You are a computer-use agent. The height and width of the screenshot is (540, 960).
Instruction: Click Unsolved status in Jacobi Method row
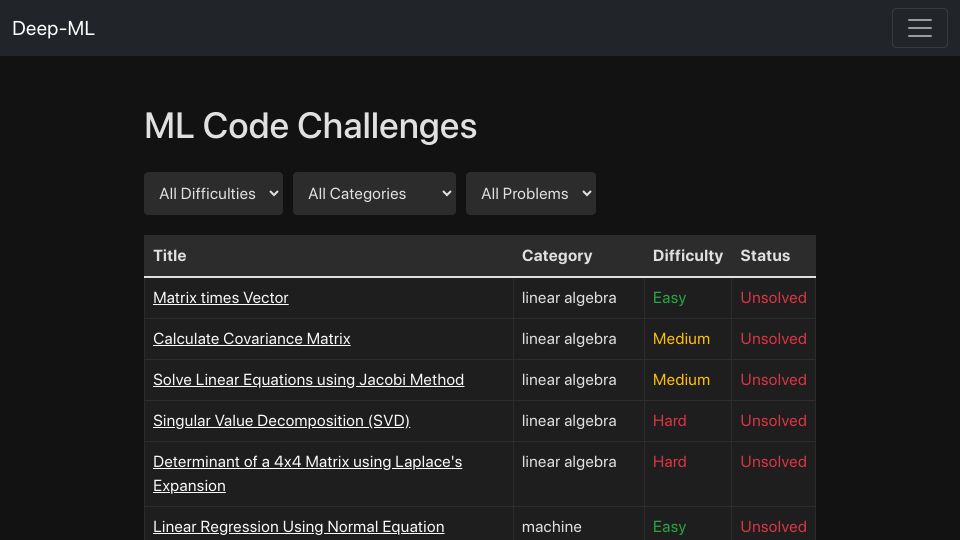coord(773,380)
